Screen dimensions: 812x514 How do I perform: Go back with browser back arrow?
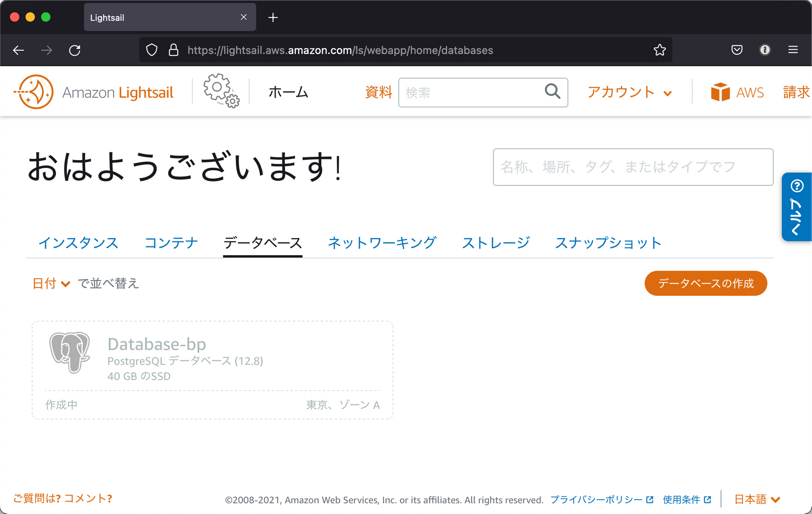point(19,50)
